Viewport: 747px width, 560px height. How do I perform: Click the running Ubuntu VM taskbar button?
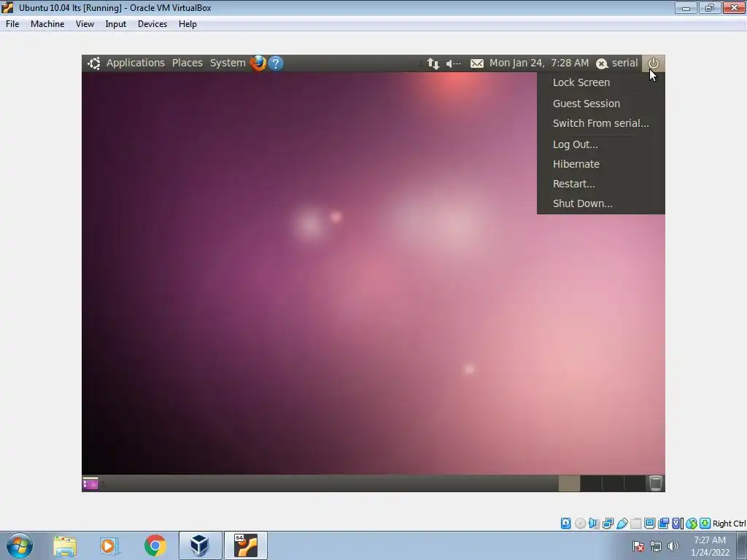[246, 545]
